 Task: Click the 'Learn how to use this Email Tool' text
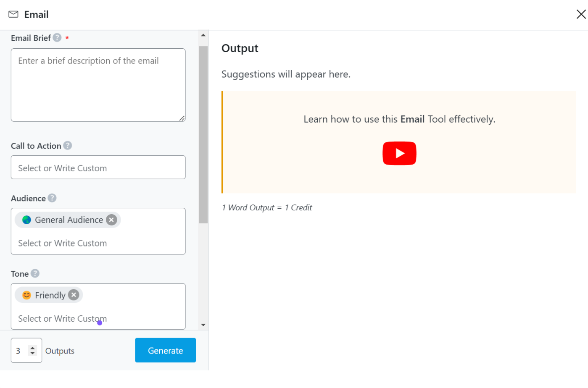(x=399, y=119)
